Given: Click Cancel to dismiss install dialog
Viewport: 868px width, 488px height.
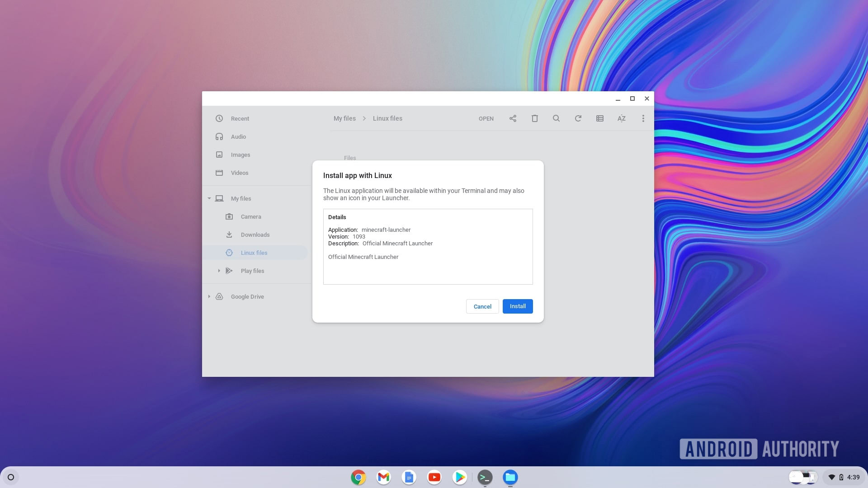Looking at the screenshot, I should pyautogui.click(x=482, y=306).
